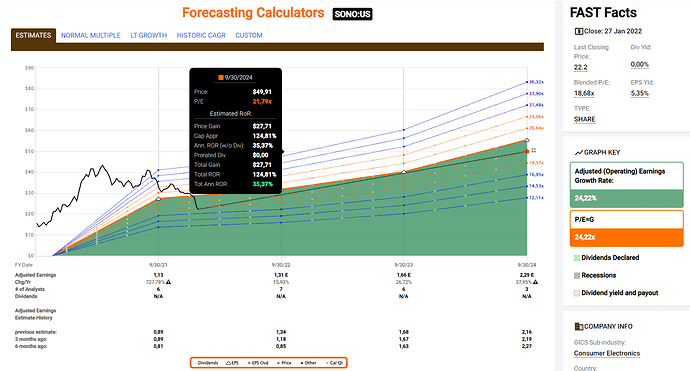Click the 29,06x multiple line label
This screenshot has width=690, height=371.
pyautogui.click(x=536, y=117)
